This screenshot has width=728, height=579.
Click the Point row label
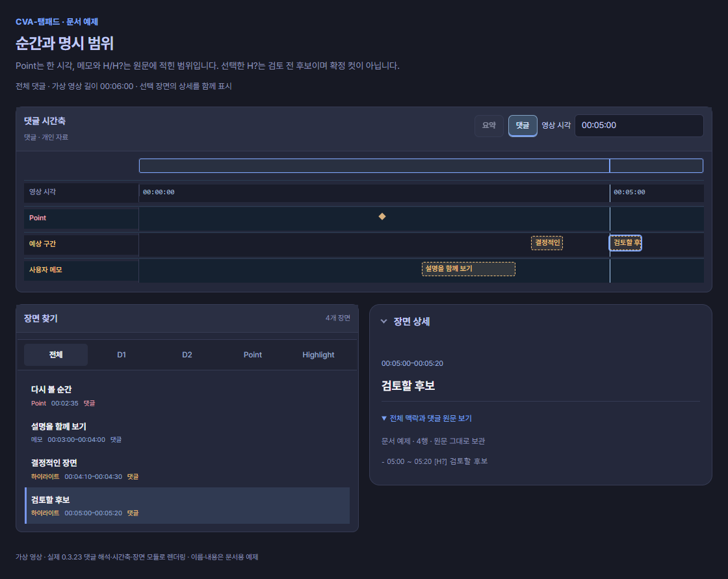click(38, 218)
